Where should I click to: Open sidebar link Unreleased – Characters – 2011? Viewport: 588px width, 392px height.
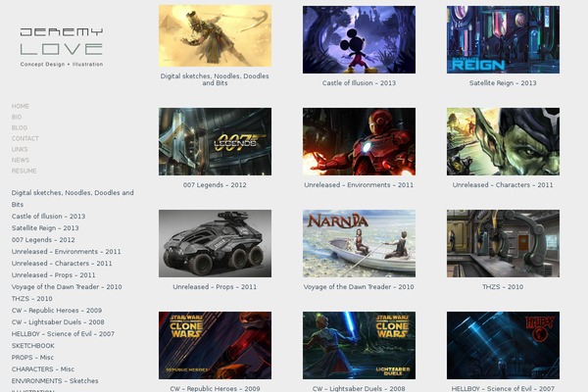(x=62, y=264)
